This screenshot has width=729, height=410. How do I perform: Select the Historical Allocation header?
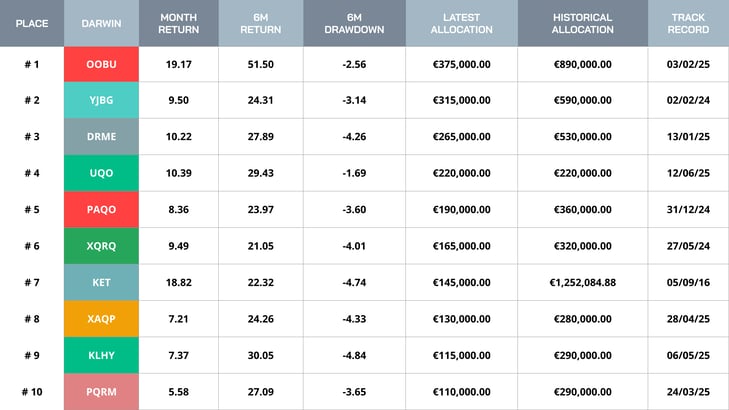pos(582,23)
